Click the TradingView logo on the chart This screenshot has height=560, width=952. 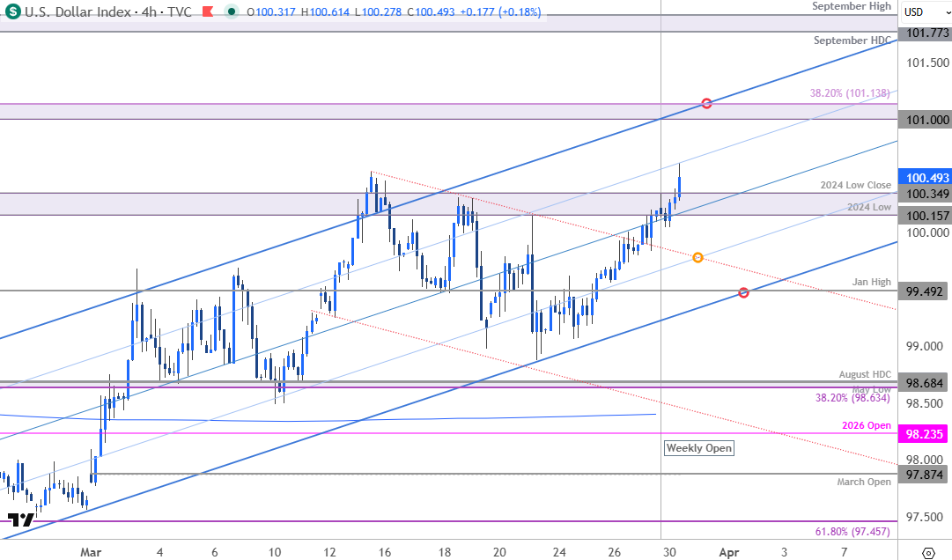click(x=20, y=520)
